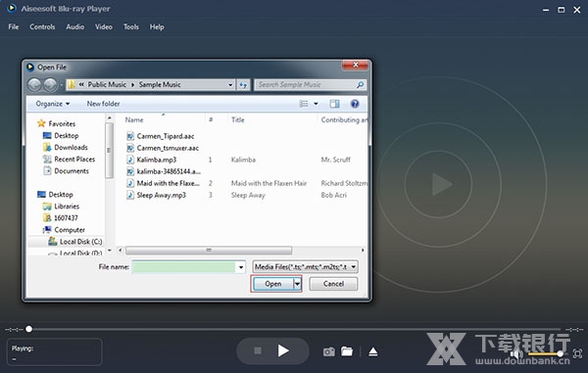Viewport: 588px width, 373px height.
Task: Click the Play button in the playback bar
Action: coord(283,350)
